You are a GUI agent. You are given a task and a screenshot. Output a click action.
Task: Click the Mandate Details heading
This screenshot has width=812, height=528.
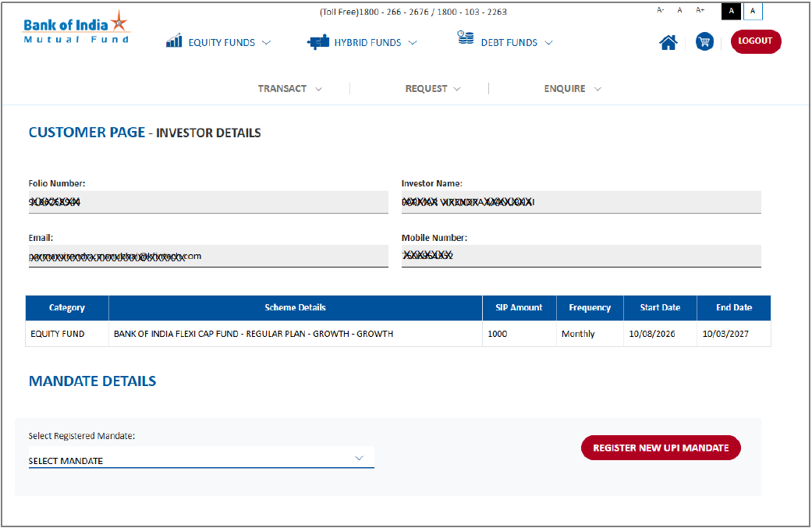pyautogui.click(x=92, y=381)
